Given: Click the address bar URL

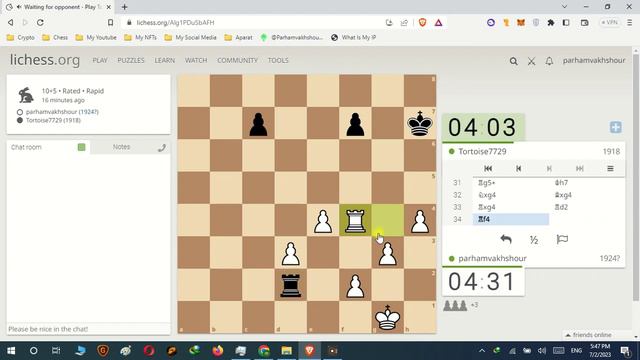Looking at the screenshot, I should pos(175,22).
